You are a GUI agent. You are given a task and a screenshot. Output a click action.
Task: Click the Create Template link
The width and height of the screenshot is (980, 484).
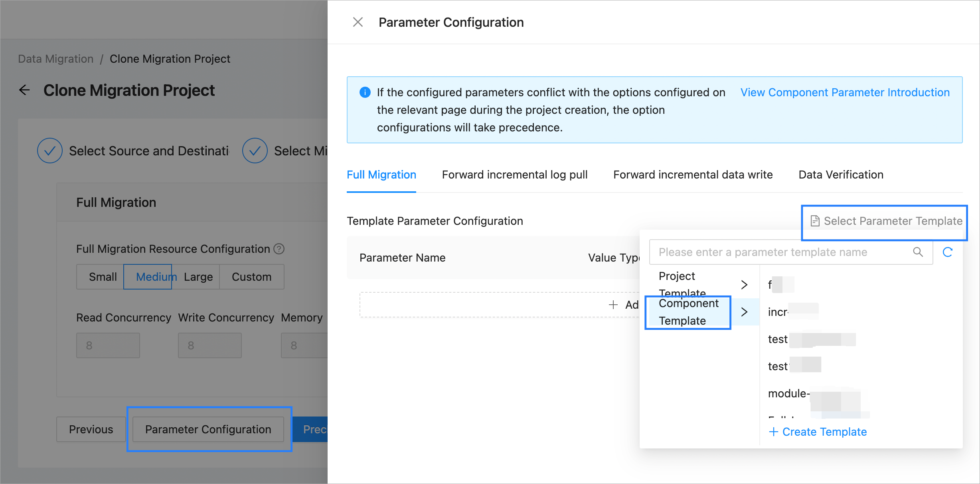pyautogui.click(x=818, y=432)
